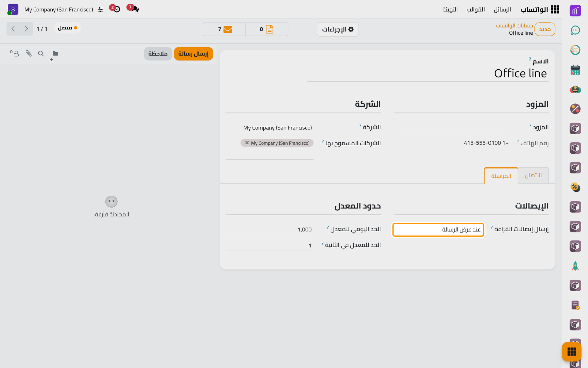The height and width of the screenshot is (368, 588).
Task: Open the company switcher sliders icon
Action: [101, 10]
